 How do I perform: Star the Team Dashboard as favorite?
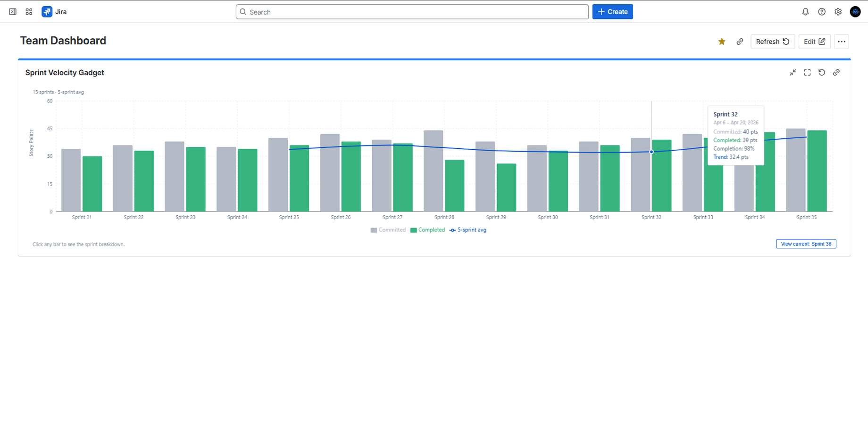coord(721,42)
